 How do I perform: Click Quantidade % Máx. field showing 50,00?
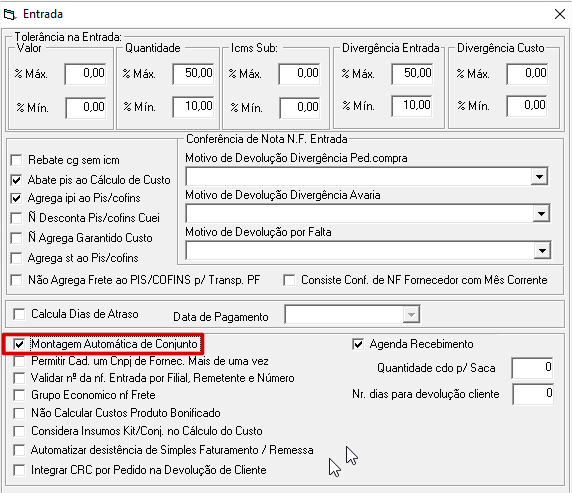[x=193, y=74]
